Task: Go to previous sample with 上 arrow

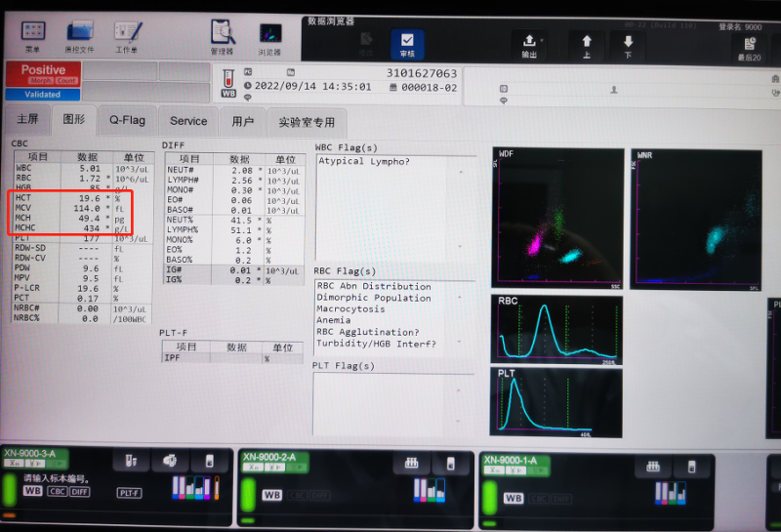Action: point(587,43)
